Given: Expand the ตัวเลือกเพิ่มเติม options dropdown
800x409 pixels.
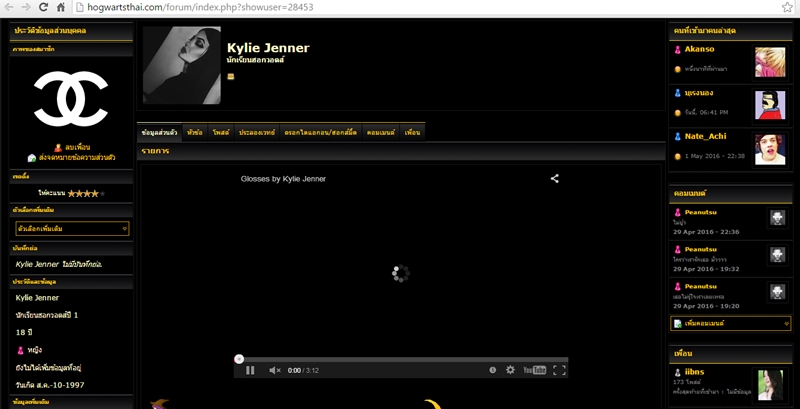Looking at the screenshot, I should [72, 229].
